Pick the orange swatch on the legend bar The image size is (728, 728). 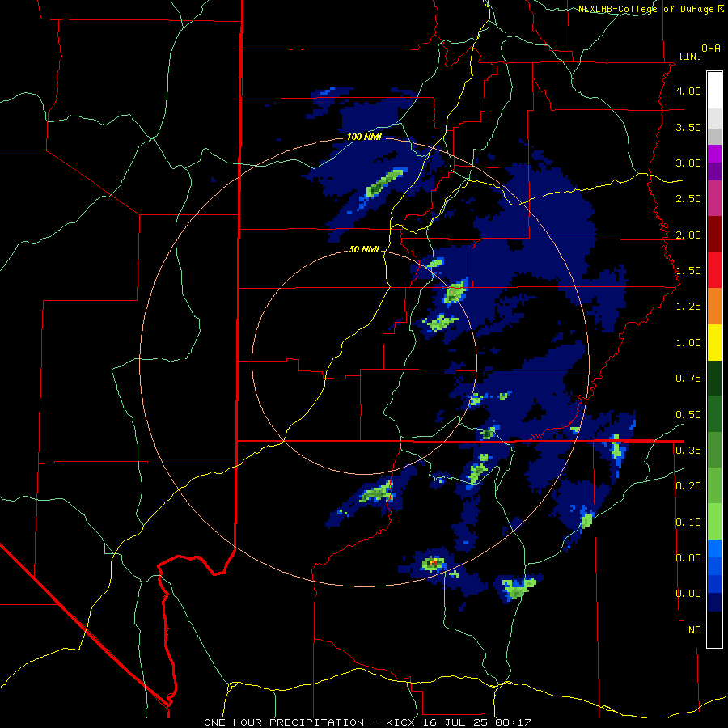(714, 307)
